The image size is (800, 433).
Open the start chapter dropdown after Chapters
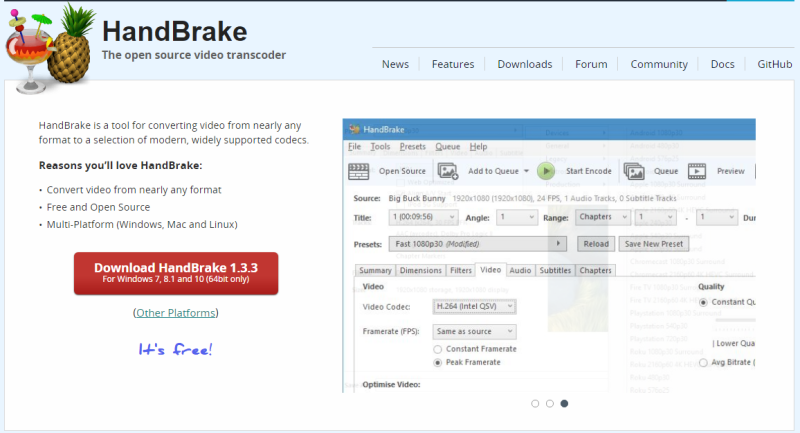(655, 217)
